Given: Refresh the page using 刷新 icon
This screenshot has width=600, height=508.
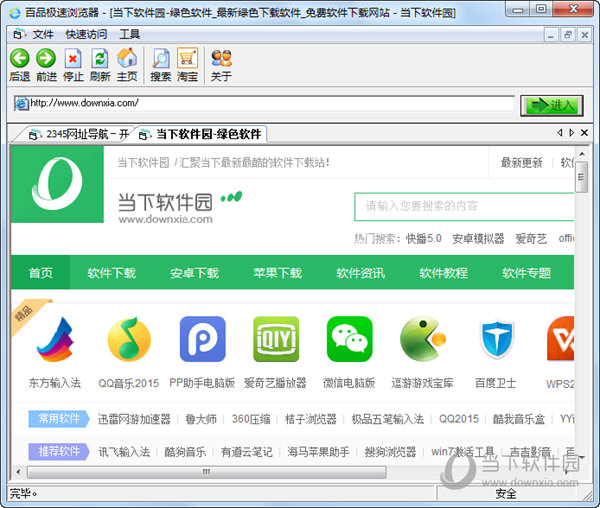Looking at the screenshot, I should [100, 59].
